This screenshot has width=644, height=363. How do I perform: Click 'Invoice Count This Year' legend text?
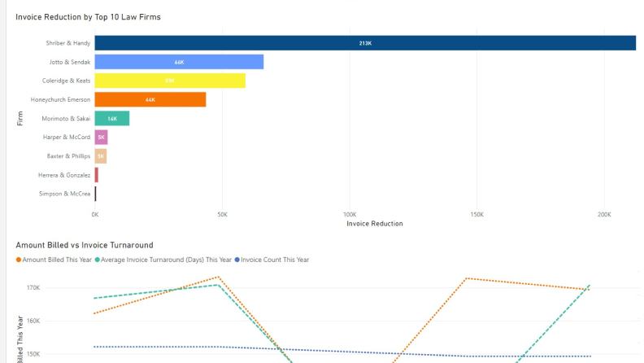coord(275,260)
